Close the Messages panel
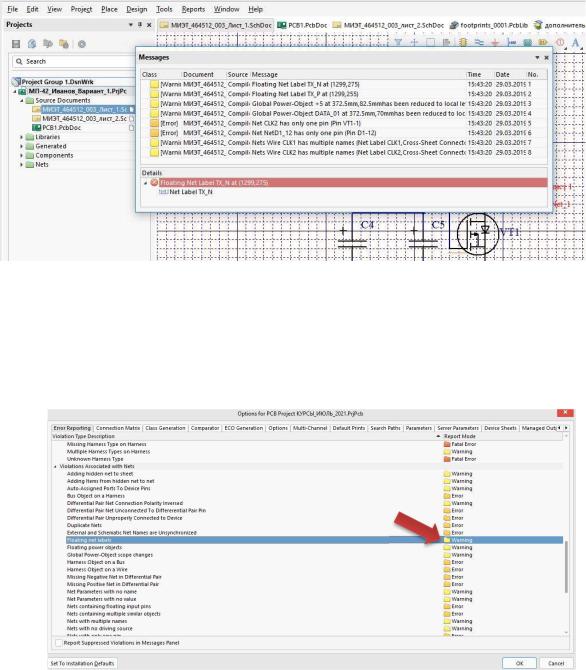Image resolution: width=586 pixels, height=670 pixels. point(546,57)
